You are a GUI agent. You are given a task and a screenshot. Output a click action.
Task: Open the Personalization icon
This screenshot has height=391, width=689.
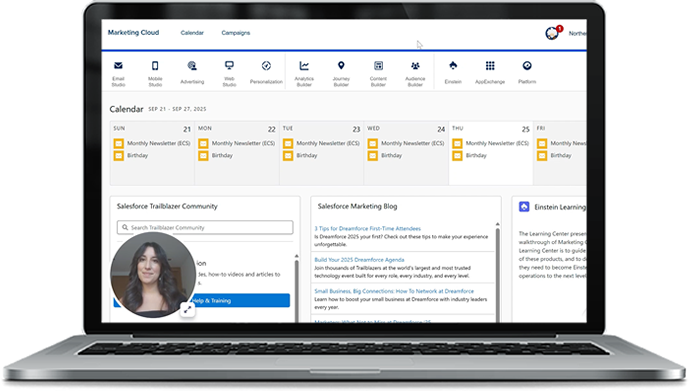[266, 66]
